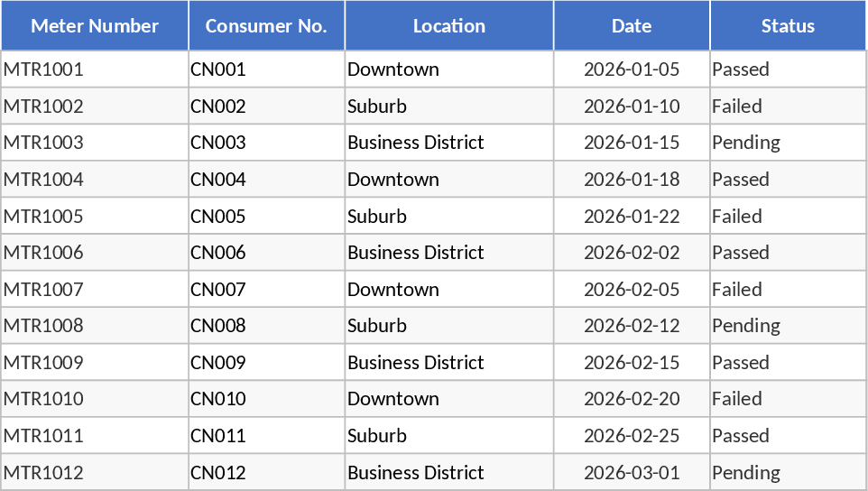Click Pending status for MTR1003
This screenshot has height=491, width=868.
[746, 143]
